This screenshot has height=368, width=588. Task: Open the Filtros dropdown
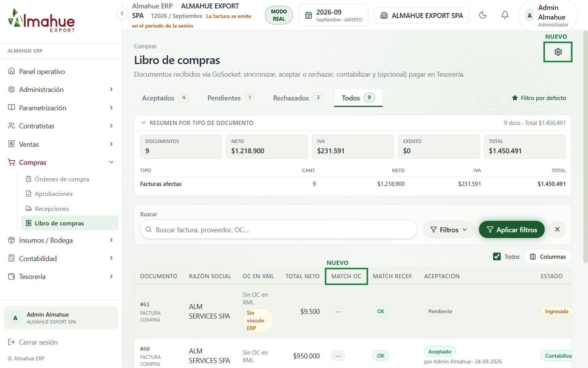(x=449, y=230)
